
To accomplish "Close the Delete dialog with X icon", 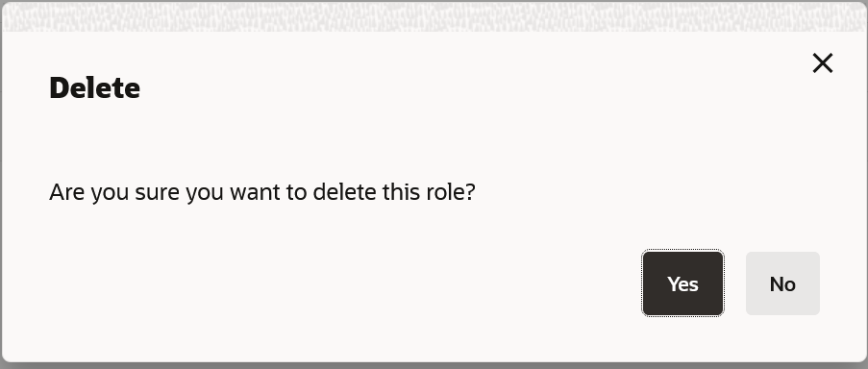I will click(x=823, y=63).
